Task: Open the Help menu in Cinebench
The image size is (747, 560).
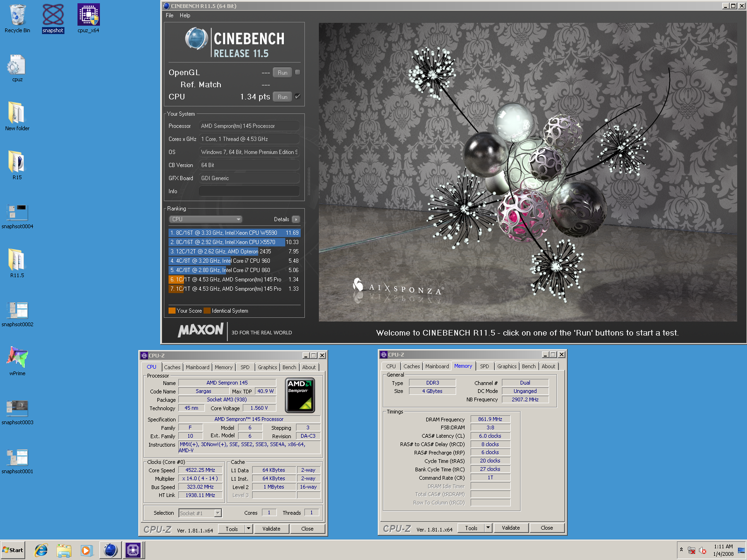Action: [185, 15]
